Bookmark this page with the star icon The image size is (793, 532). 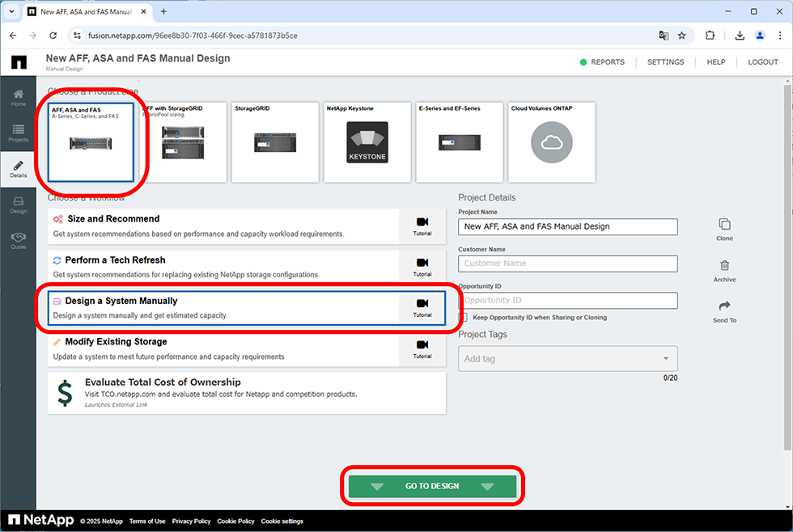[x=681, y=36]
